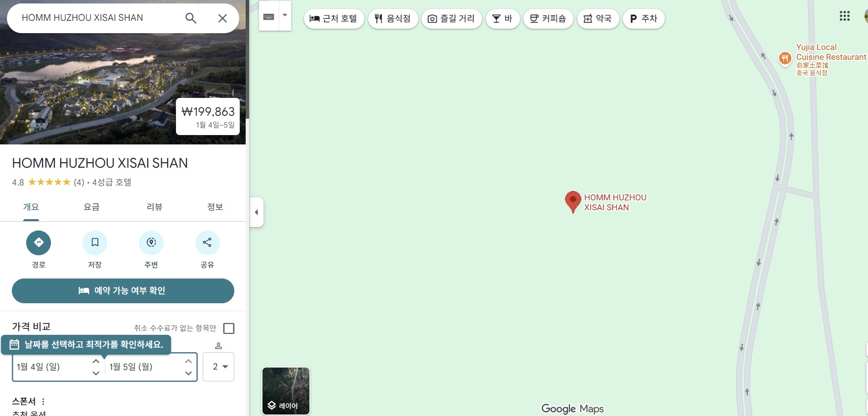Image resolution: width=868 pixels, height=416 pixels.
Task: Click the ₩199,863 price badge
Action: (208, 117)
